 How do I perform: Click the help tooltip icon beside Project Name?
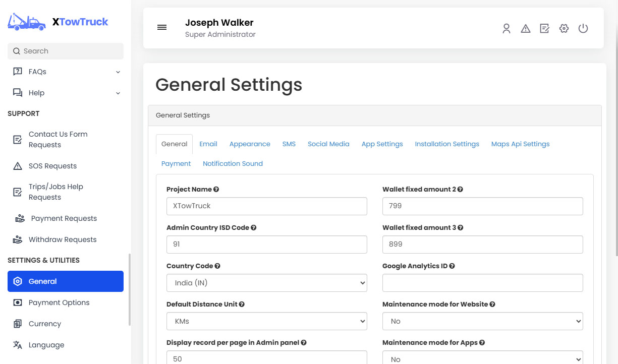[x=216, y=189]
